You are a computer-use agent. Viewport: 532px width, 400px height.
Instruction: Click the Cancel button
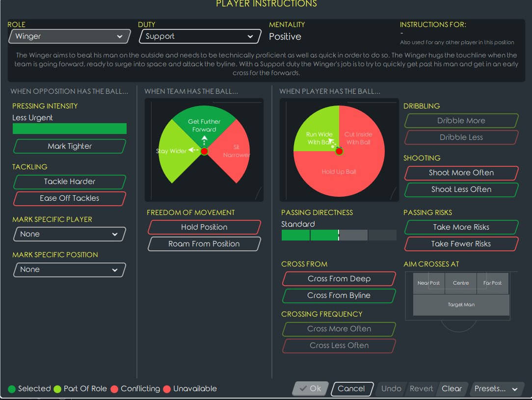click(x=351, y=389)
